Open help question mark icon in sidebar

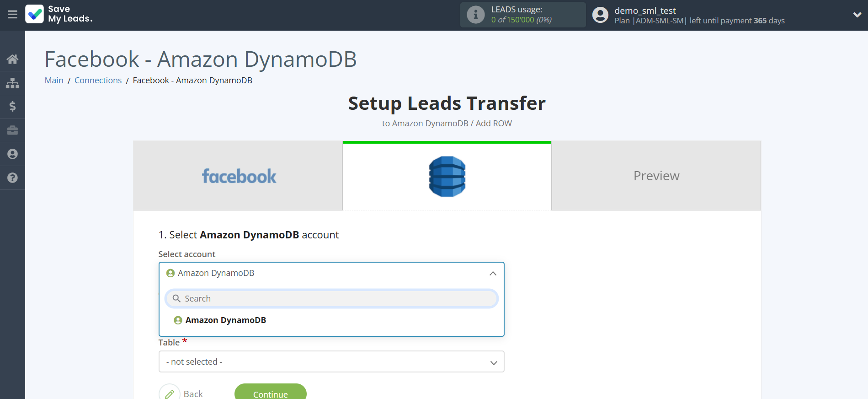click(x=12, y=178)
